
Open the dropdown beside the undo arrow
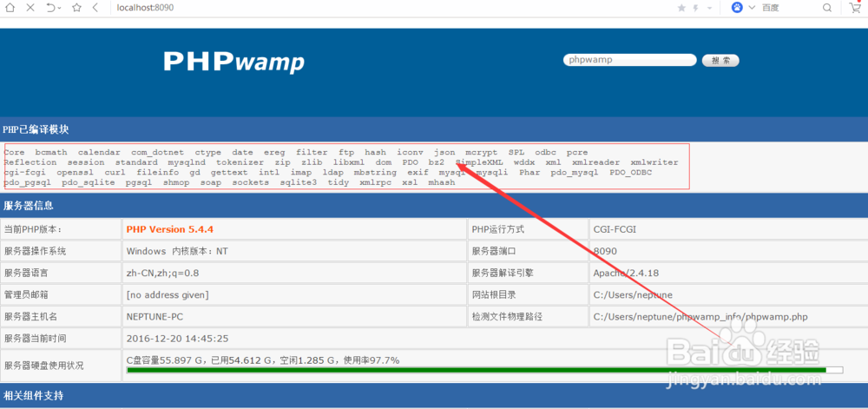pos(60,9)
